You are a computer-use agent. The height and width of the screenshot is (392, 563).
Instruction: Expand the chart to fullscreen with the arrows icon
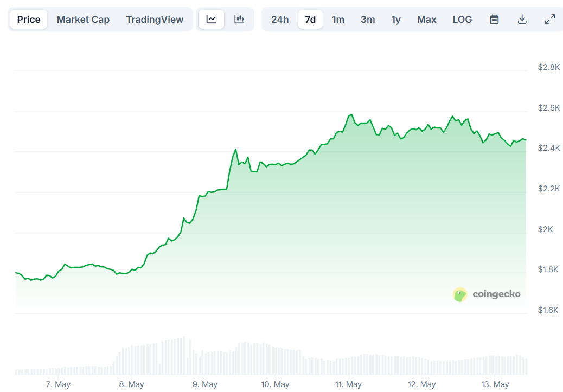(549, 19)
